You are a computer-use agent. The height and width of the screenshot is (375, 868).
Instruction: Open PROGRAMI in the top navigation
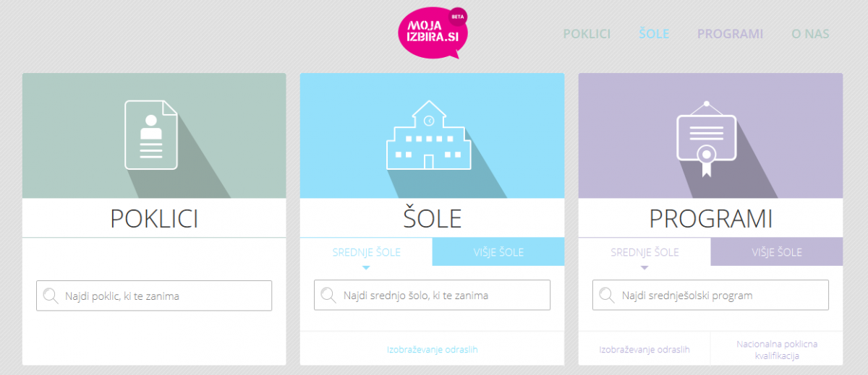tap(730, 34)
